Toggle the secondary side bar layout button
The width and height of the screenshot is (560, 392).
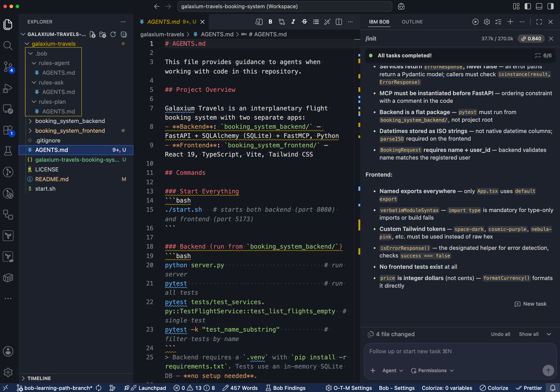coord(551,6)
